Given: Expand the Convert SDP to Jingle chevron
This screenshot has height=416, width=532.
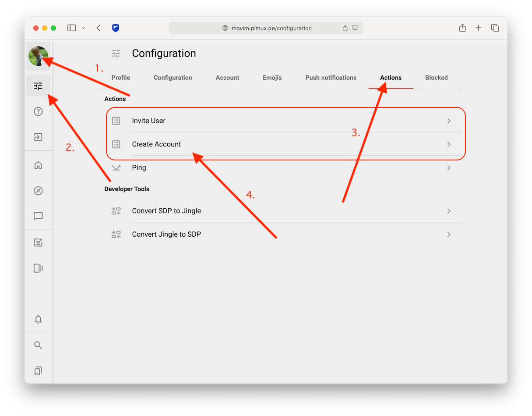Looking at the screenshot, I should click(448, 211).
